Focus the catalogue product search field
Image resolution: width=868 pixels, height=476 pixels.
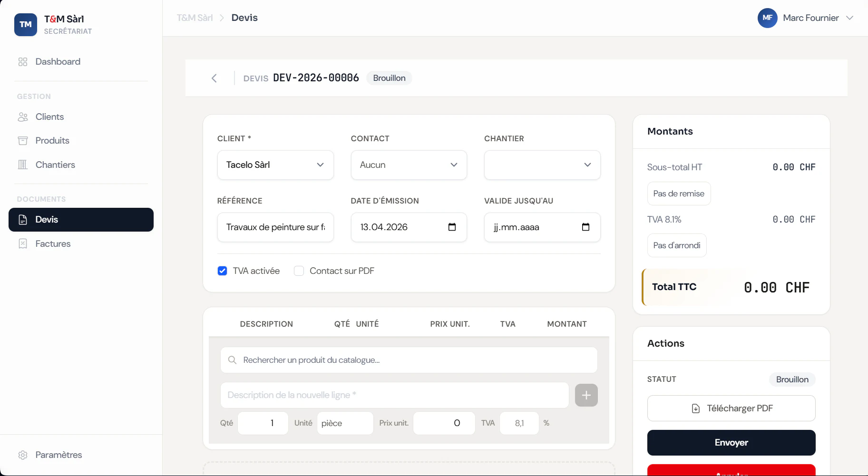coord(409,360)
